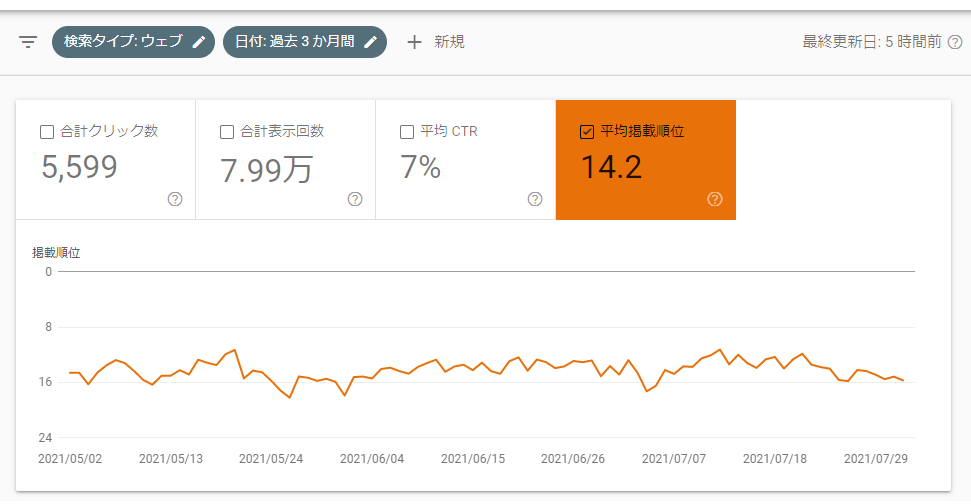The image size is (971, 504).
Task: Add a new filter with 新規
Action: tap(436, 42)
